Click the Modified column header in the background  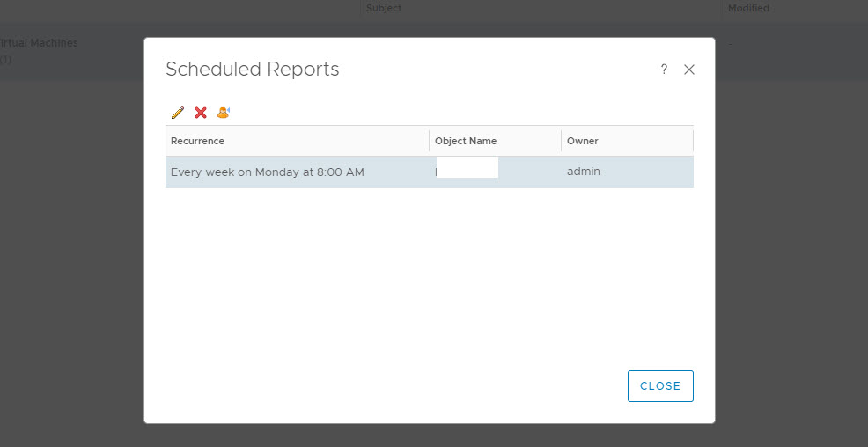[x=748, y=8]
